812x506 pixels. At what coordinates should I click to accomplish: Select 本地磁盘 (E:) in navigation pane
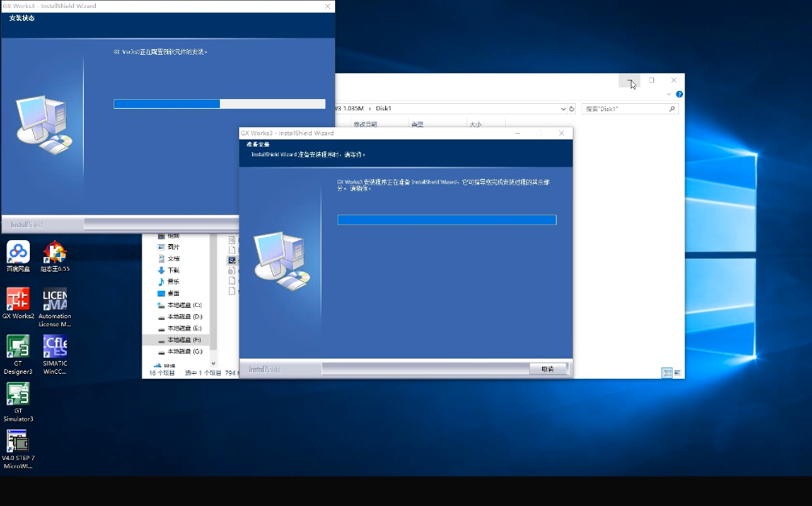(180, 329)
